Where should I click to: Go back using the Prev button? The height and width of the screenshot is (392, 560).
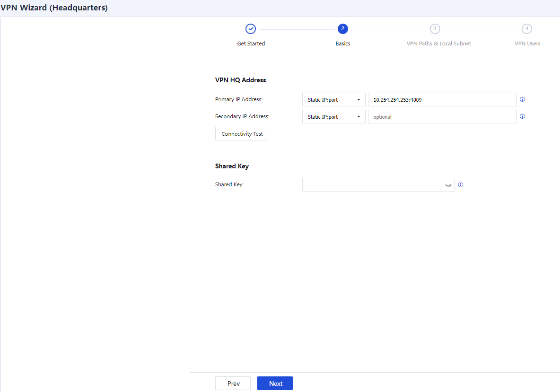[x=233, y=383]
